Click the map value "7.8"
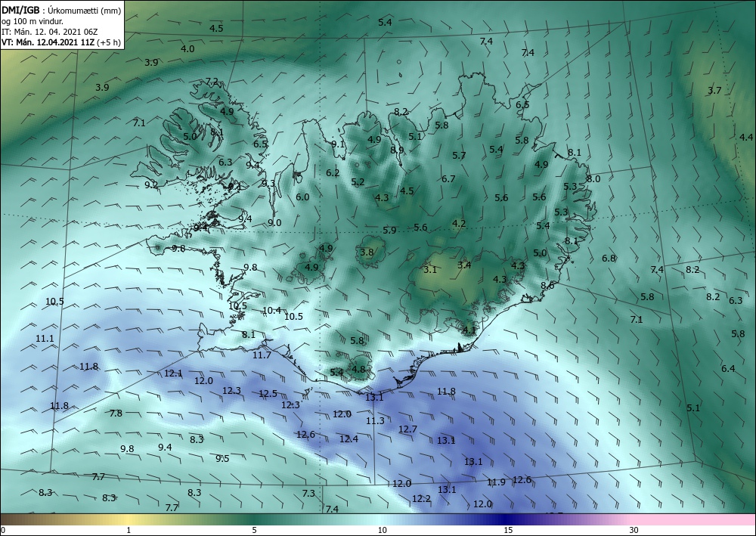 point(116,413)
